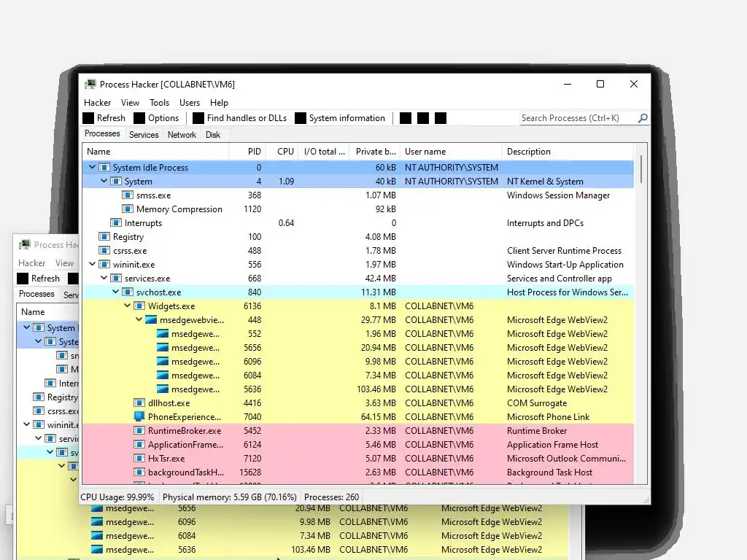Viewport: 747px width, 560px height.
Task: Click the smss.exe process icon
Action: (x=127, y=195)
